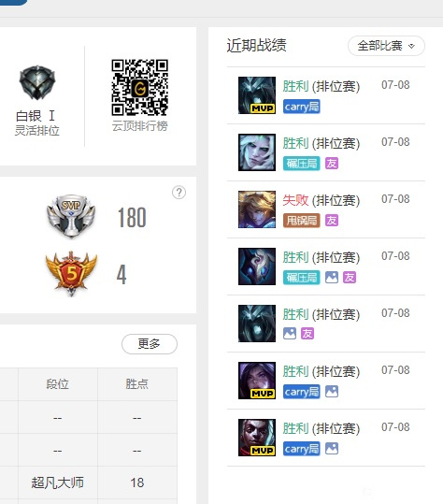Open the first match's champion portrait with MVP
Screen dimensions: 443x504
257,95
